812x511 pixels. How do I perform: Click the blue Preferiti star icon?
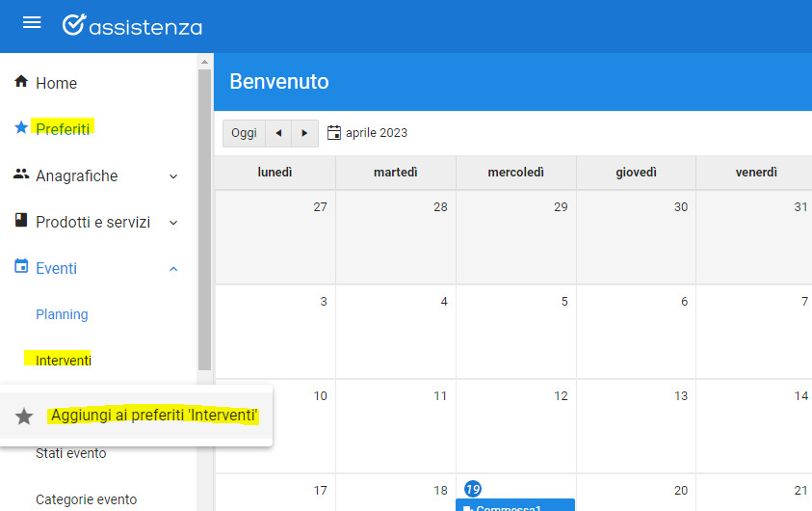click(x=21, y=127)
